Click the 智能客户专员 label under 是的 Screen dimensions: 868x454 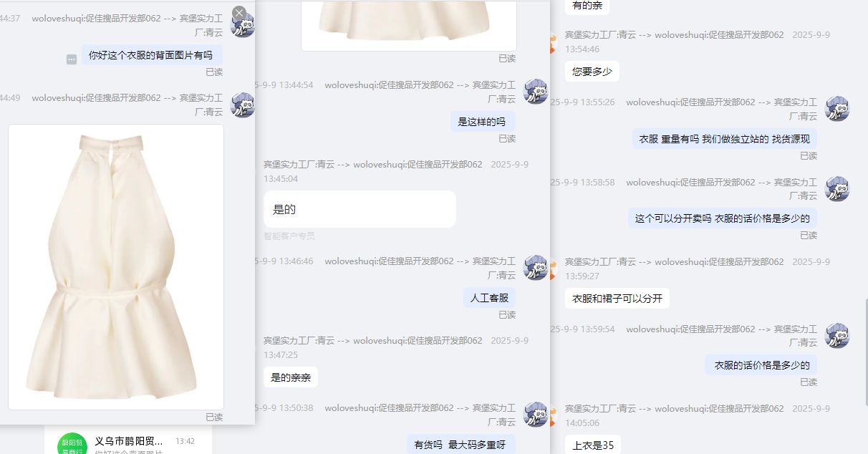[289, 236]
